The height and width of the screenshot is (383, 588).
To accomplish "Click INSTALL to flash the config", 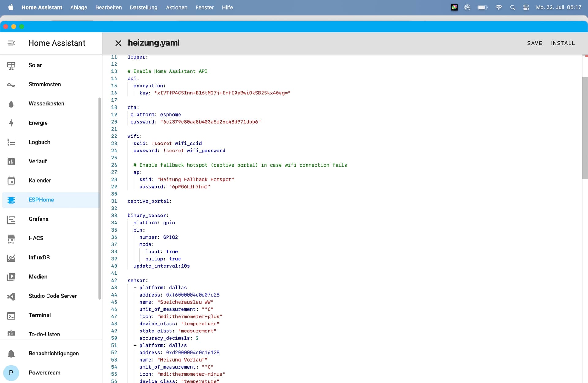I will (563, 43).
